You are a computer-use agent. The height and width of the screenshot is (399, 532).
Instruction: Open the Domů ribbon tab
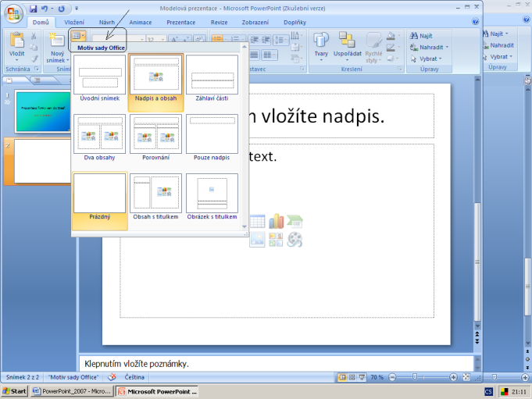[41, 23]
